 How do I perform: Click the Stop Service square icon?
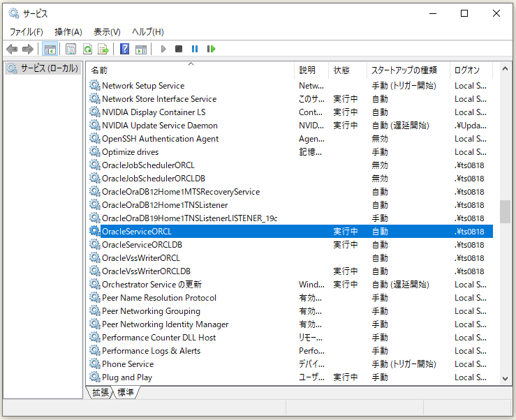[x=179, y=50]
